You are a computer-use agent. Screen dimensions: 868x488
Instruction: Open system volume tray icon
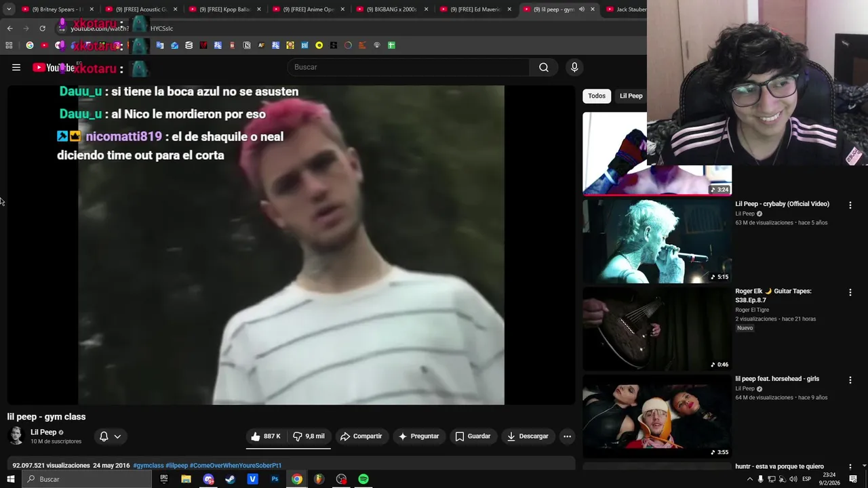click(x=793, y=479)
